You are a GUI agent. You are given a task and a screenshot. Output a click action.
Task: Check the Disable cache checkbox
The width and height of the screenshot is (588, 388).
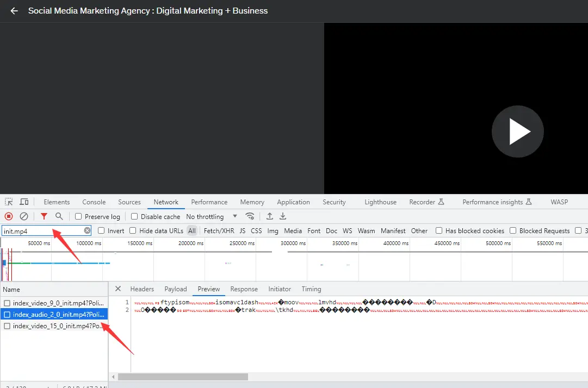(134, 216)
